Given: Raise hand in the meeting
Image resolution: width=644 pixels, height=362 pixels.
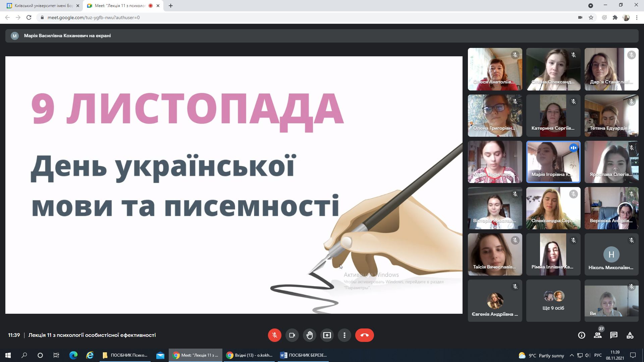Looking at the screenshot, I should tap(309, 335).
